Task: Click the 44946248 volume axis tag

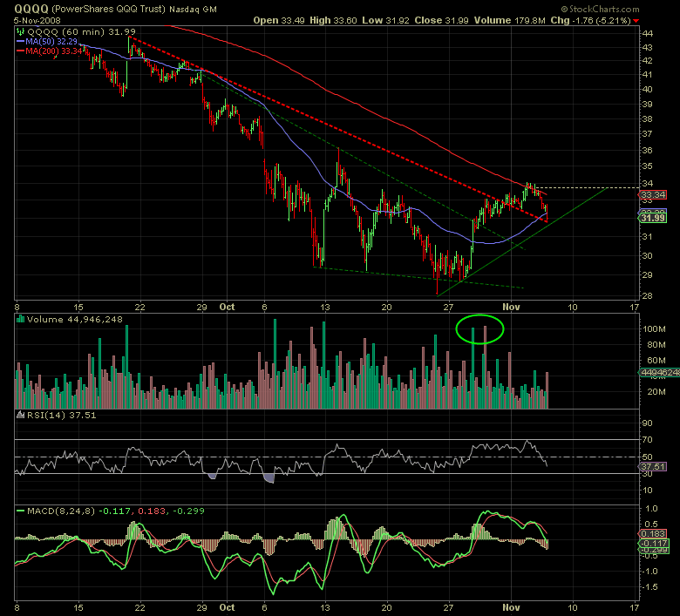Action: click(659, 372)
